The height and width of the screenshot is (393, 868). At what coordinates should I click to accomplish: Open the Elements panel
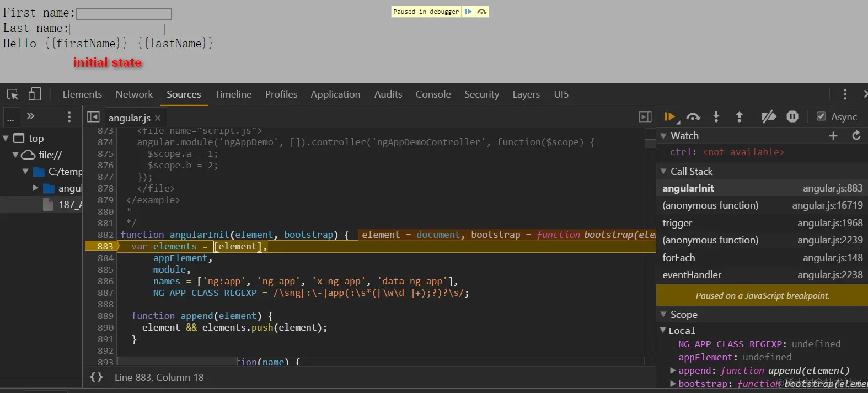(82, 94)
